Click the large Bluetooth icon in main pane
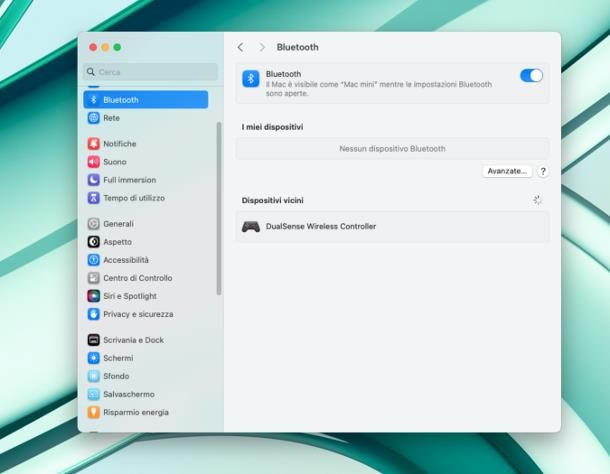Image resolution: width=610 pixels, height=474 pixels. coord(251,79)
